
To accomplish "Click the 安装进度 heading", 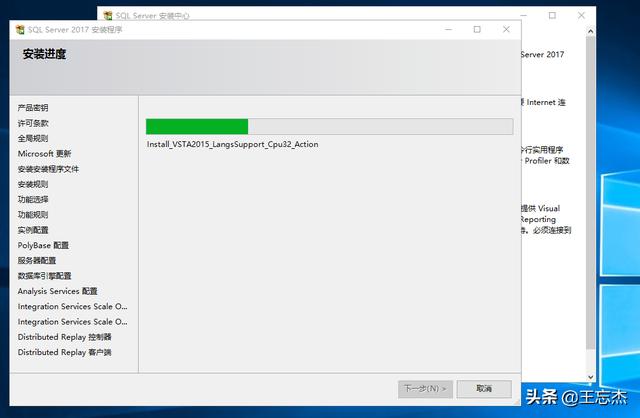I will tap(44, 54).
